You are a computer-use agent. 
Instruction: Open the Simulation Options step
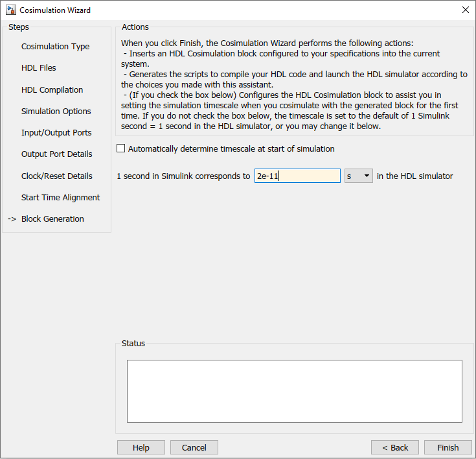pyautogui.click(x=56, y=112)
